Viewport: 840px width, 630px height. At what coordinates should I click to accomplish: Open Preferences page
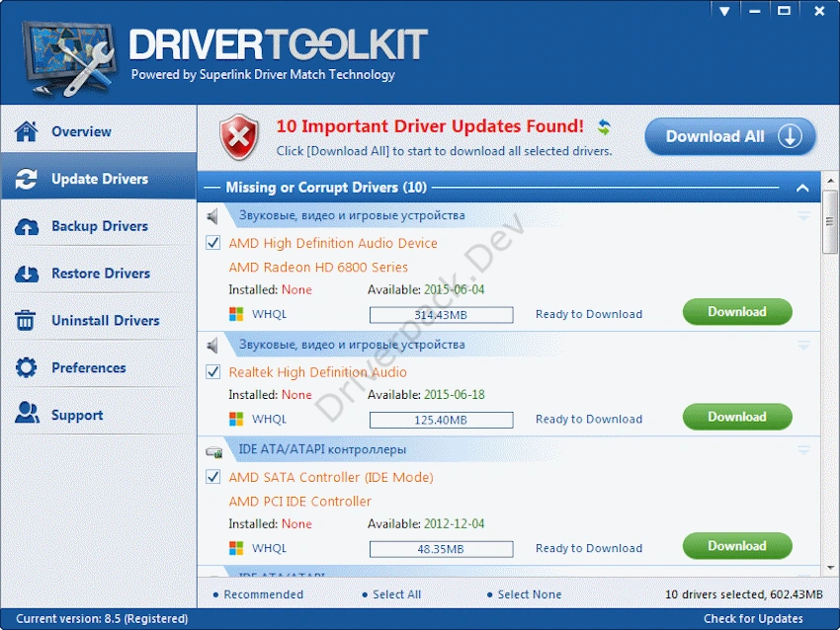pyautogui.click(x=99, y=367)
